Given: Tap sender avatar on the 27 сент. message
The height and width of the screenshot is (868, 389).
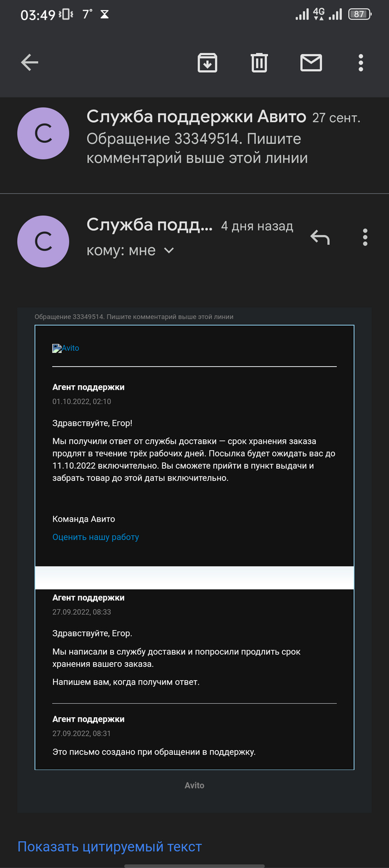Looking at the screenshot, I should coord(43,134).
